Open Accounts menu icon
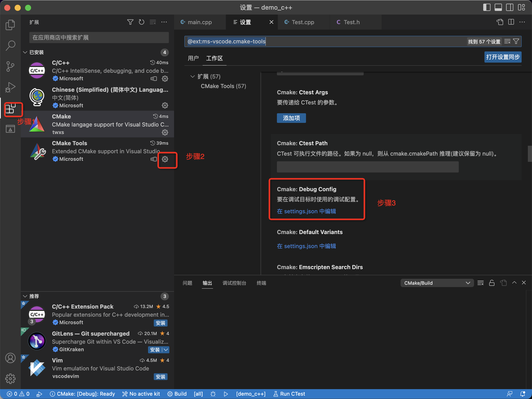 10,358
